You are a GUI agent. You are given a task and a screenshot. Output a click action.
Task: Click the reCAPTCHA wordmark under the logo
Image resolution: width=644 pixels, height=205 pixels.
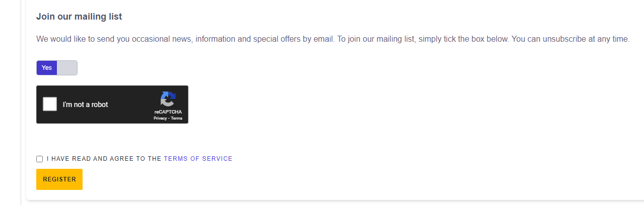click(168, 112)
